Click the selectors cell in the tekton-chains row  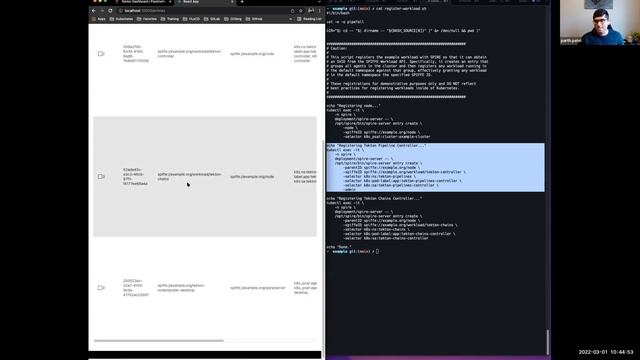coord(305,177)
